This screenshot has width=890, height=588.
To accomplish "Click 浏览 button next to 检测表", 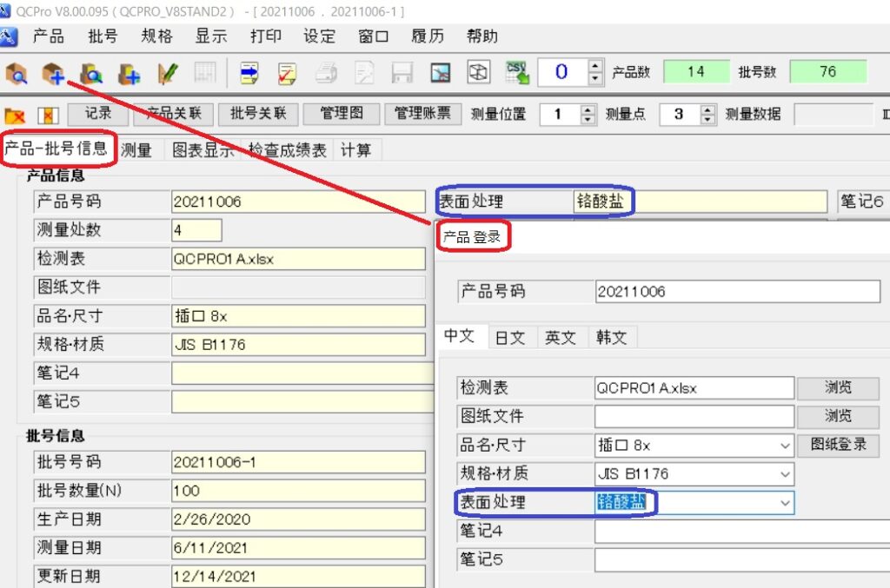I will coord(838,387).
